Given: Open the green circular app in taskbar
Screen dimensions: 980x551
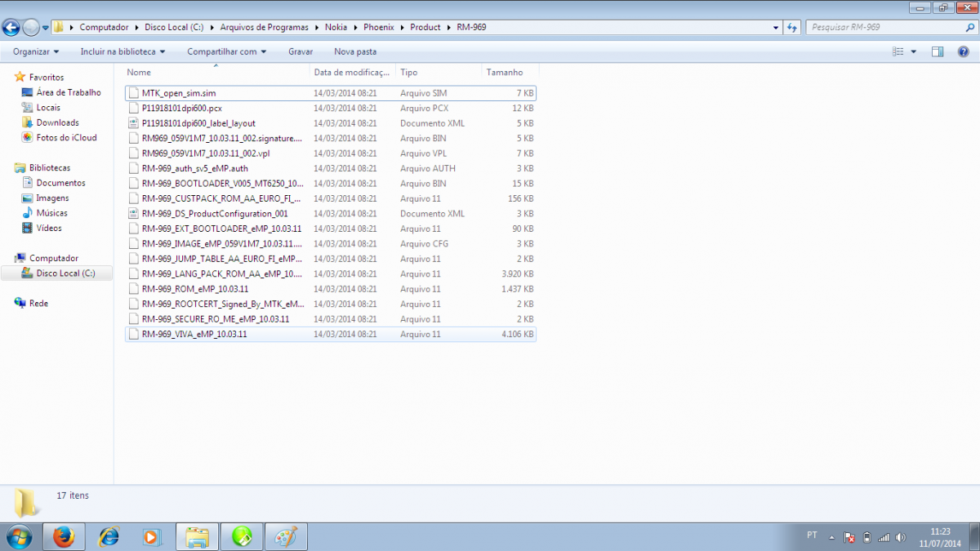Looking at the screenshot, I should 241,537.
